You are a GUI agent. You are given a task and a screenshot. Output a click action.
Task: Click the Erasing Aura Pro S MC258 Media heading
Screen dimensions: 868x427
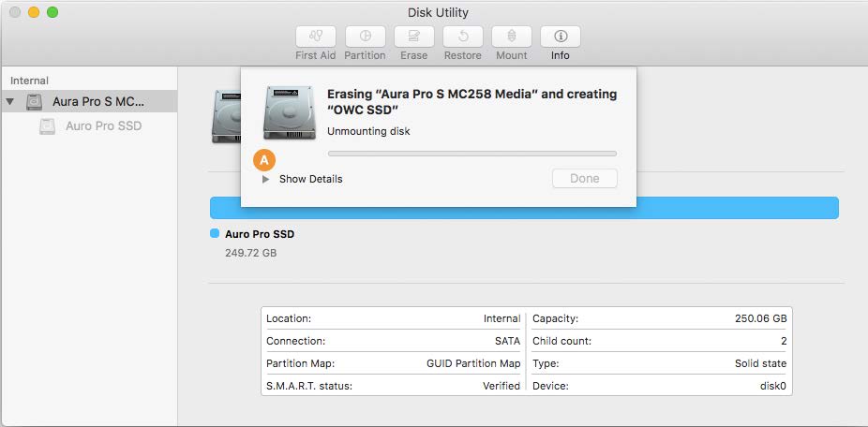pyautogui.click(x=471, y=102)
